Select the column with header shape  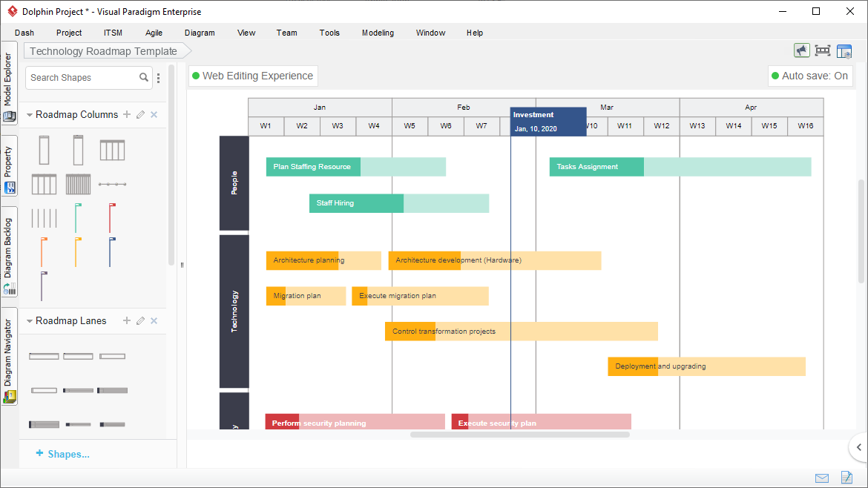click(78, 150)
